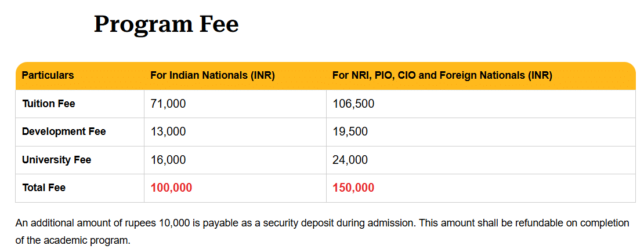Select the Particulars column header

pos(48,75)
